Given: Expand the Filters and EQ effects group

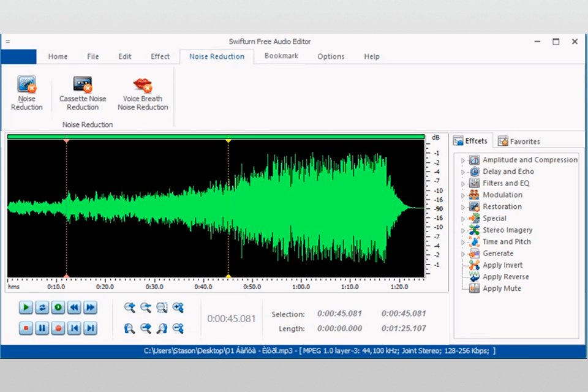Looking at the screenshot, I should point(463,184).
